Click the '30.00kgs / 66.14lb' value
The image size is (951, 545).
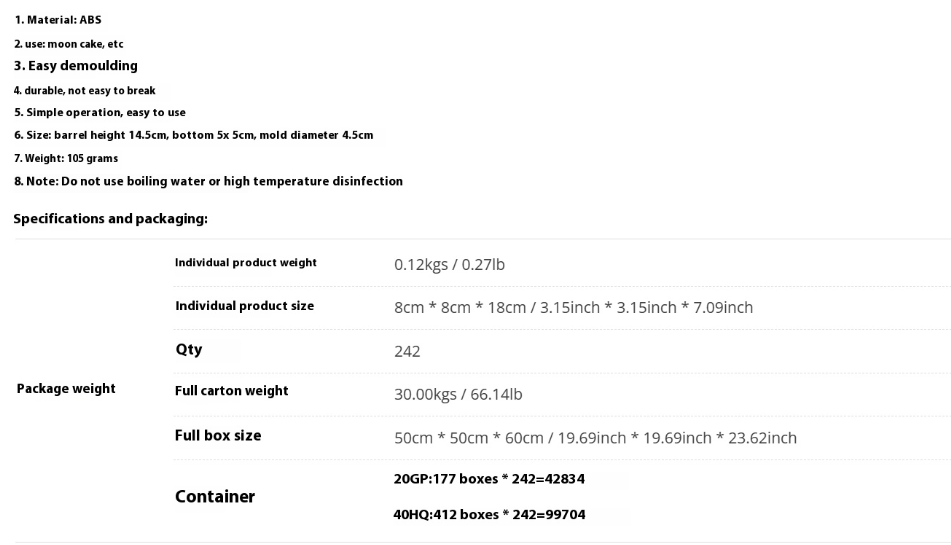coord(458,395)
